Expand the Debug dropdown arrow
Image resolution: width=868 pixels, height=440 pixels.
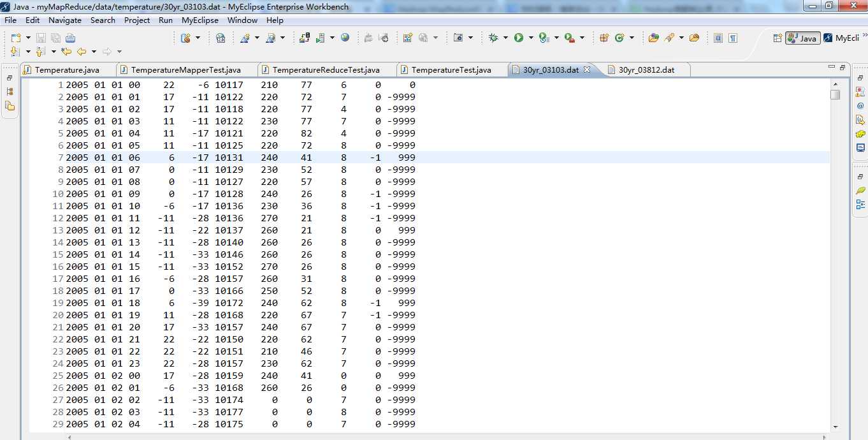(505, 38)
